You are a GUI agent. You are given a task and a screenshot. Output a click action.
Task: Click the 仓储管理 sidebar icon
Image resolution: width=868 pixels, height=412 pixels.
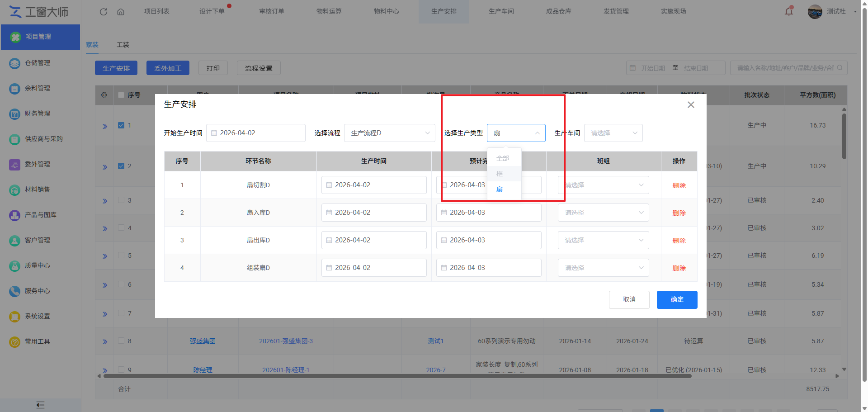point(14,63)
